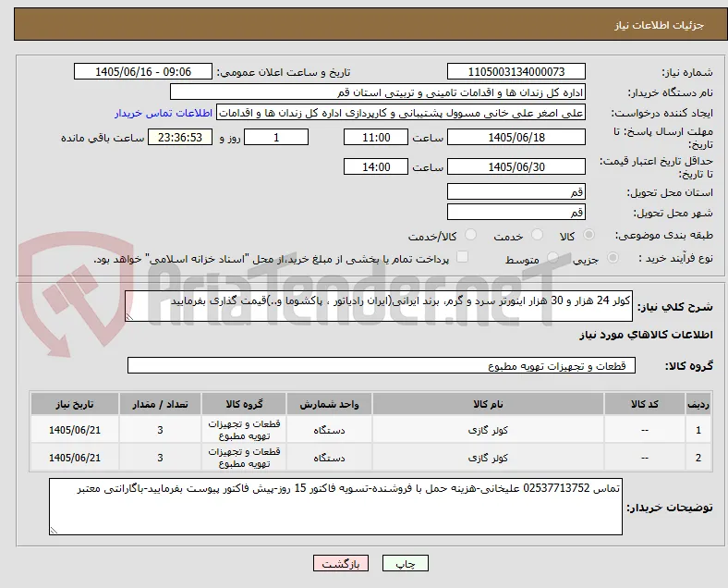Click the شرح کلی نیاز text area

[x=379, y=306]
